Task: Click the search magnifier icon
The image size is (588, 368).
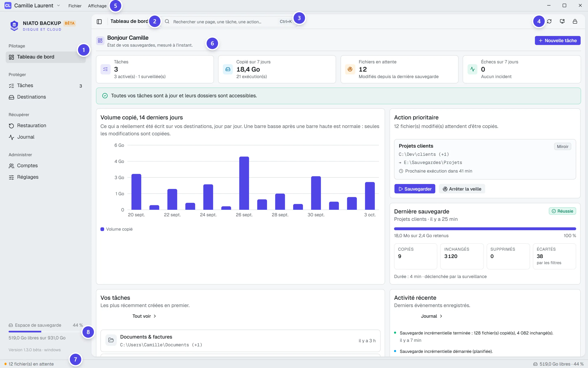Action: [167, 21]
